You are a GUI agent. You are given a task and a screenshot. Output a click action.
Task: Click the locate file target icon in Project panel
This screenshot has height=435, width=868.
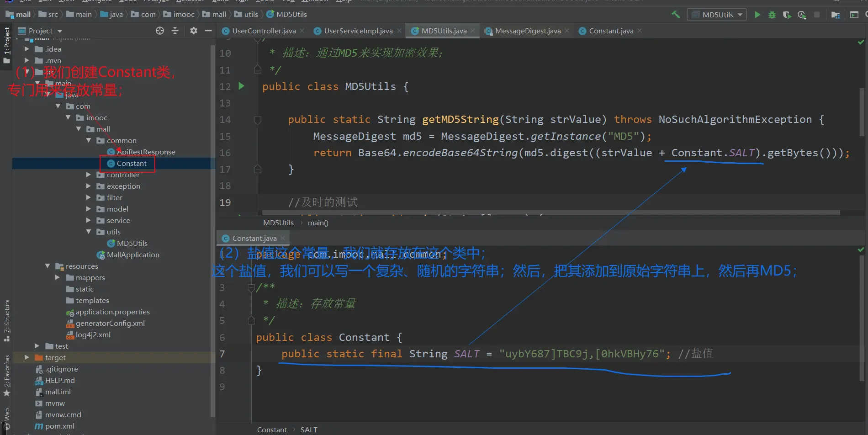[160, 31]
